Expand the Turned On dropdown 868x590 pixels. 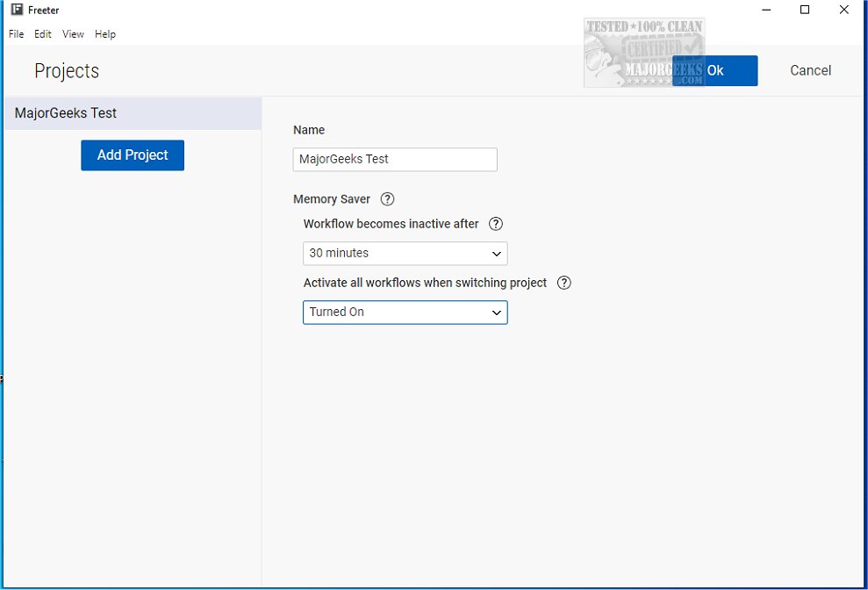coord(405,313)
